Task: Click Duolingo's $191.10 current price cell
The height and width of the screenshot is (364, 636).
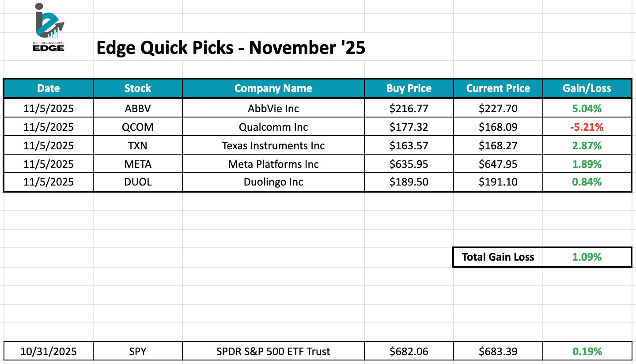Action: coord(498,182)
